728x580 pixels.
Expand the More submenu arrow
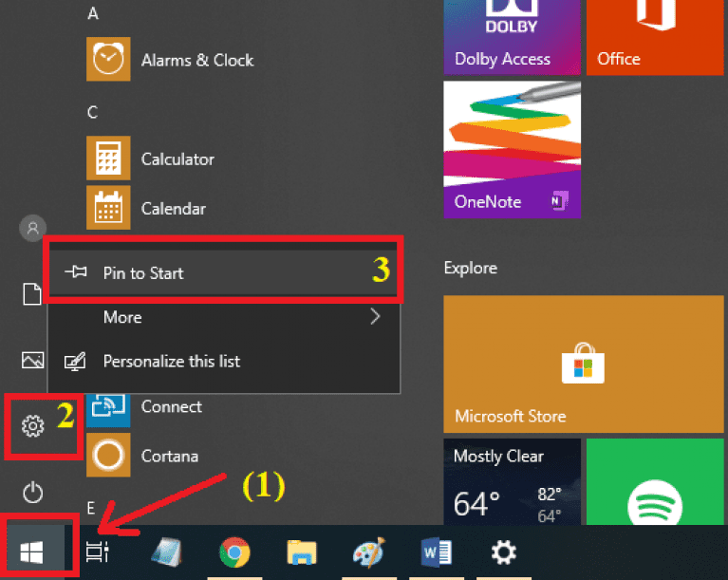point(375,317)
